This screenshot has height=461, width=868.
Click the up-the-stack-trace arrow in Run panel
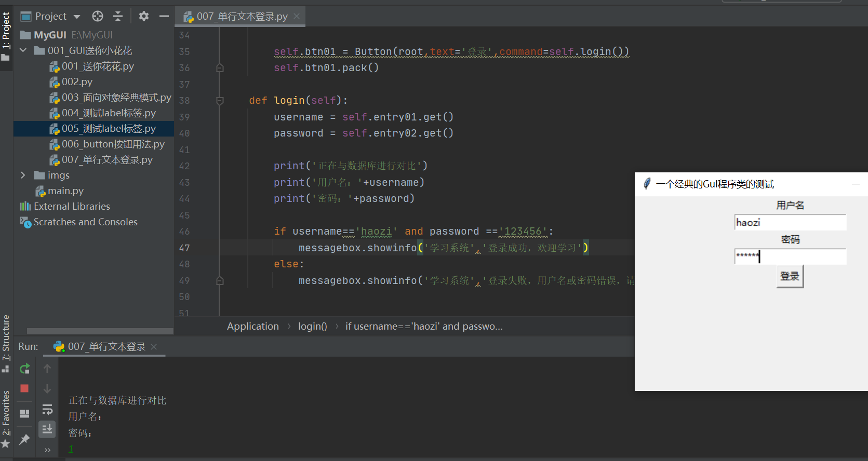tap(47, 369)
